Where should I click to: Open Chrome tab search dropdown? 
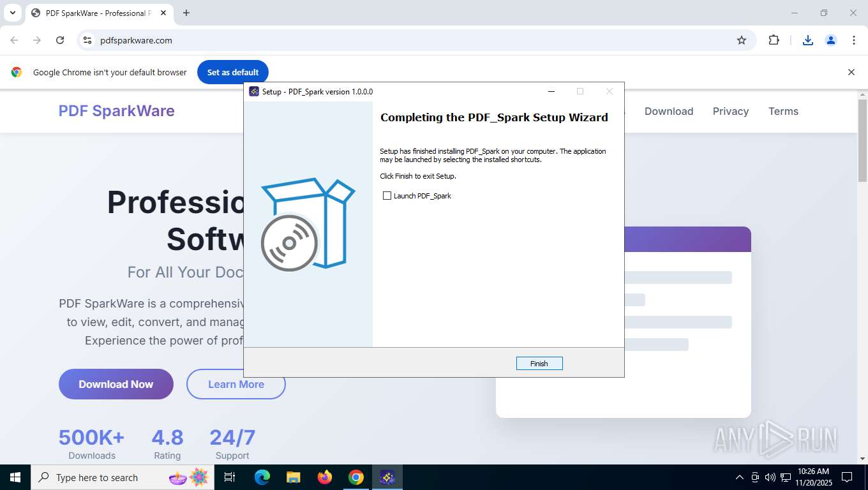(x=12, y=13)
